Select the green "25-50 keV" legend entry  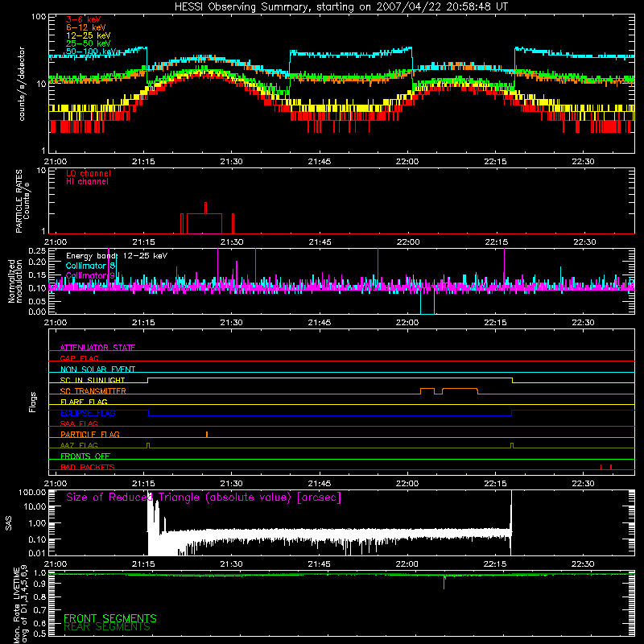point(89,43)
